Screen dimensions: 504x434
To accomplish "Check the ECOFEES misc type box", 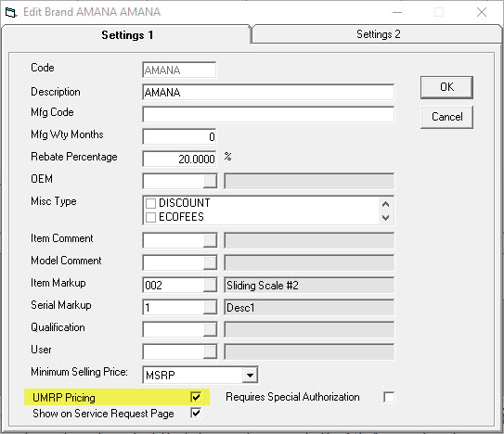I will 150,218.
